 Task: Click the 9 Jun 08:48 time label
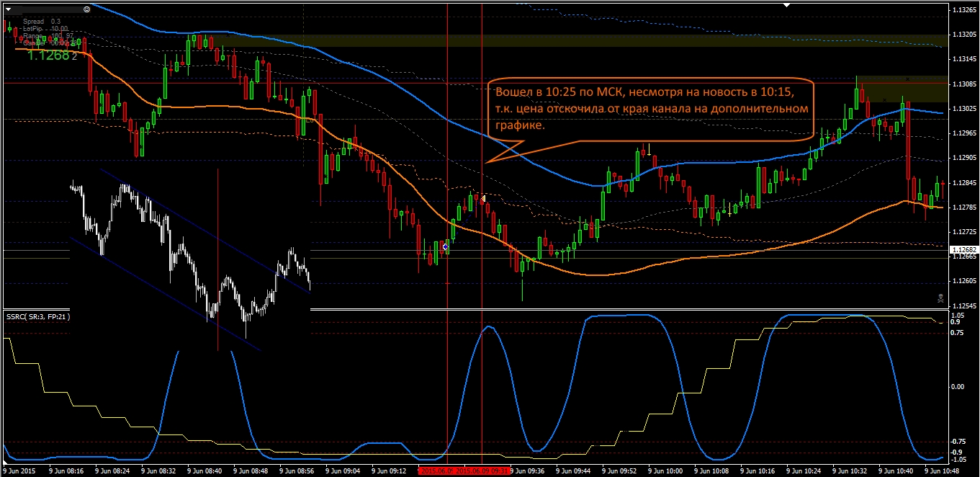point(251,471)
